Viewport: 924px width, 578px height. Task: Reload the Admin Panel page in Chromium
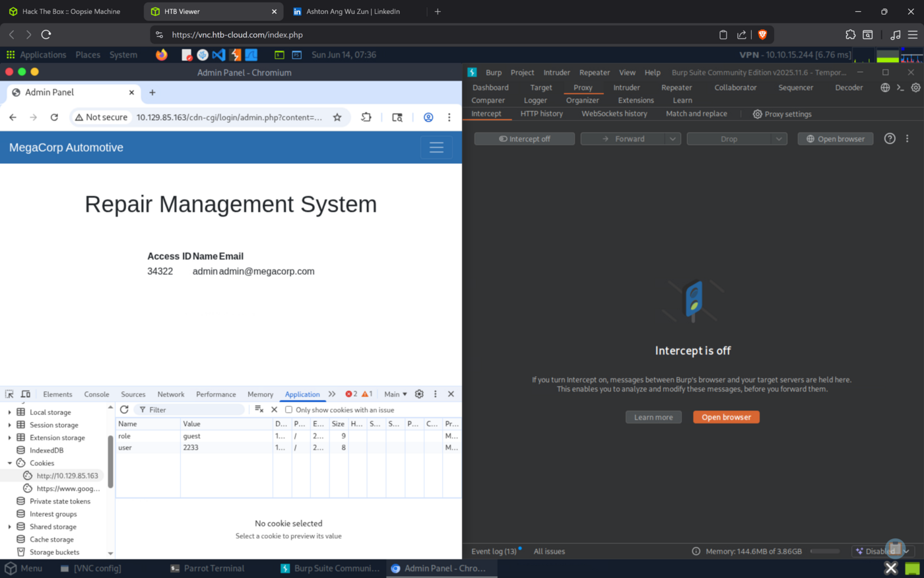(54, 117)
